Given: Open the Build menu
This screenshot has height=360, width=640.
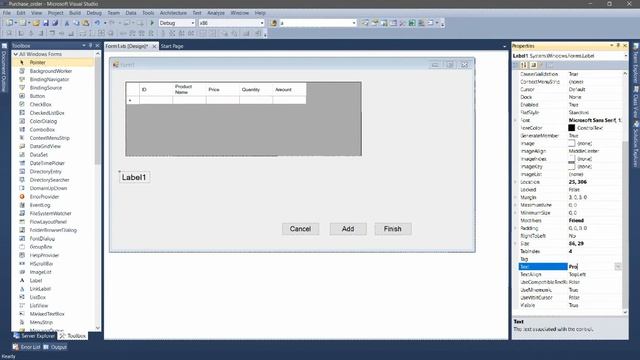Looking at the screenshot, I should [x=75, y=13].
